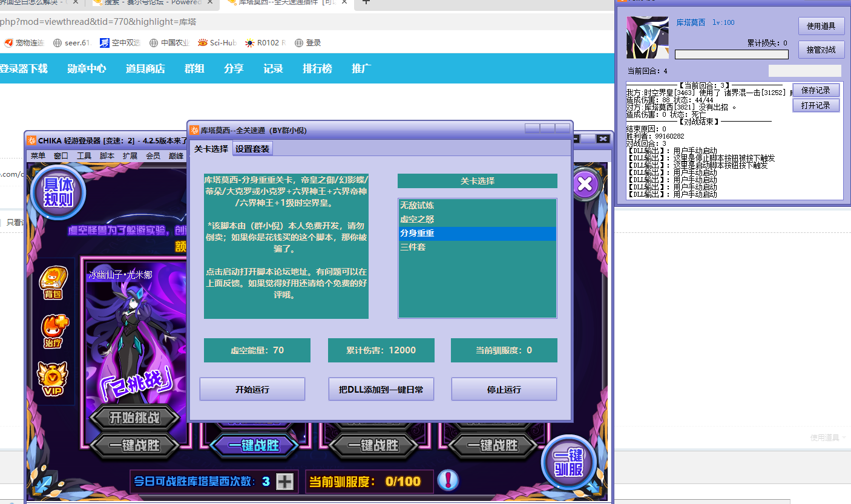The image size is (851, 504).
Task: Switch to the 设置套装 tab
Action: point(252,149)
